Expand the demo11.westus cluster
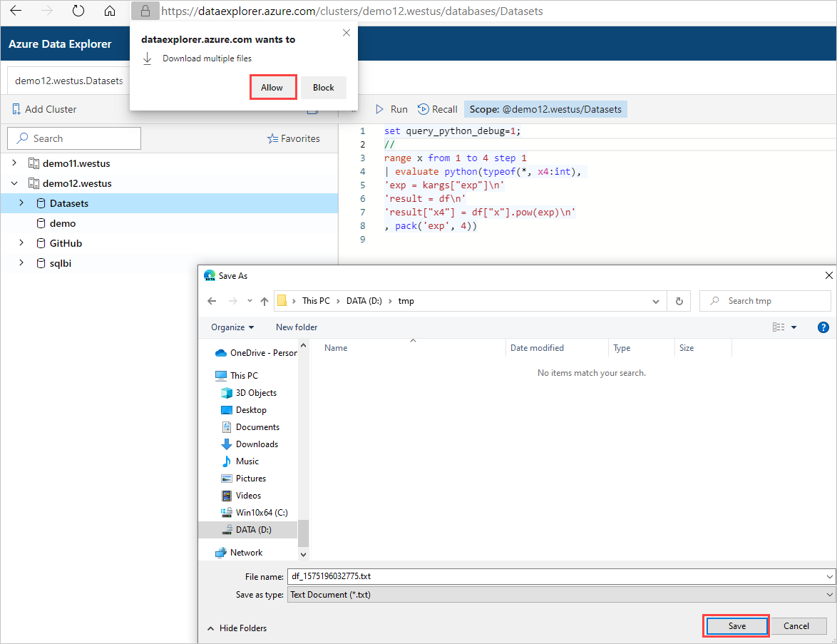Image resolution: width=837 pixels, height=644 pixels. click(14, 163)
